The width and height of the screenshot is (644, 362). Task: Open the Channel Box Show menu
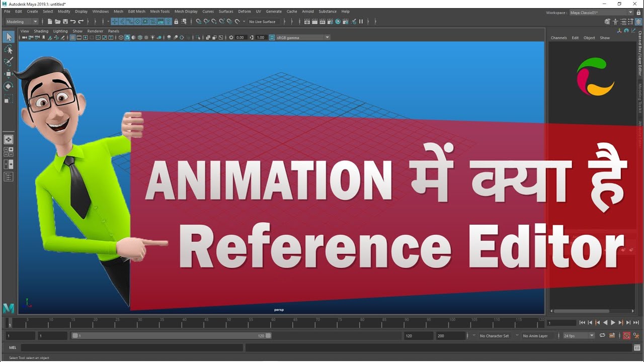[605, 38]
